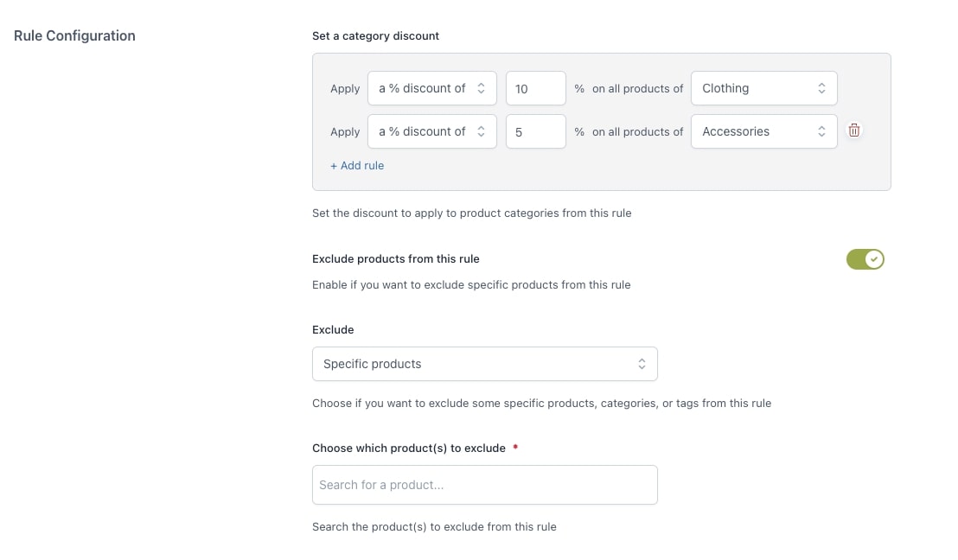The height and width of the screenshot is (560, 958).
Task: Open the Exclude 'Specific products' dropdown
Action: point(484,364)
